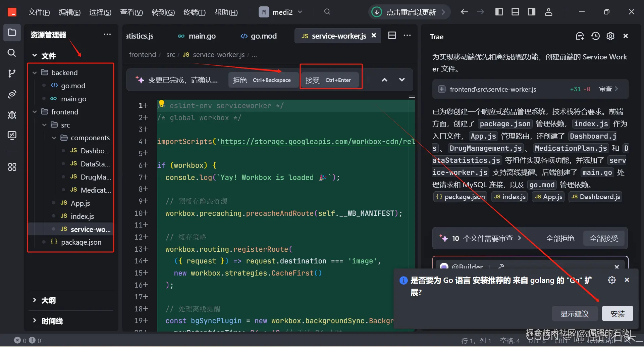Image resolution: width=644 pixels, height=347 pixels.
Task: Open the account profile icon
Action: pyautogui.click(x=548, y=12)
